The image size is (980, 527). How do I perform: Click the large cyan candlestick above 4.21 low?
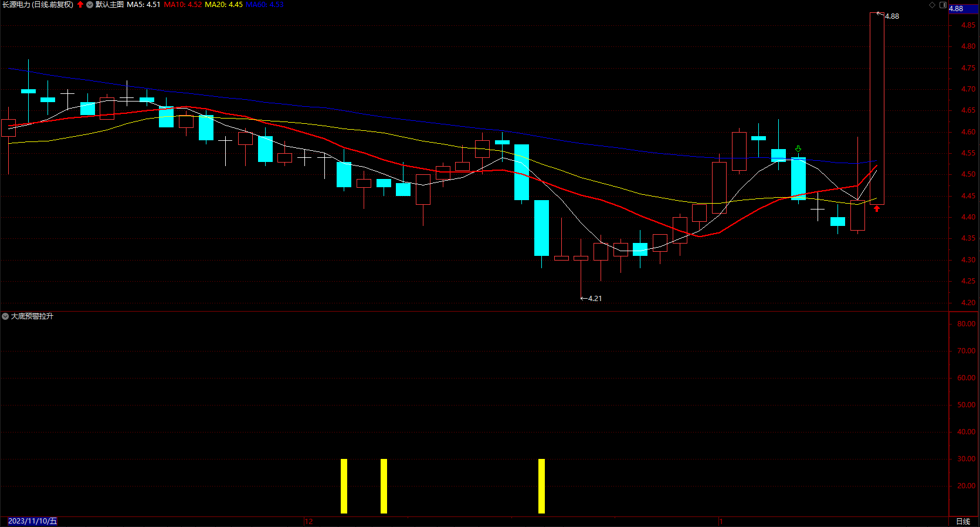[541, 228]
